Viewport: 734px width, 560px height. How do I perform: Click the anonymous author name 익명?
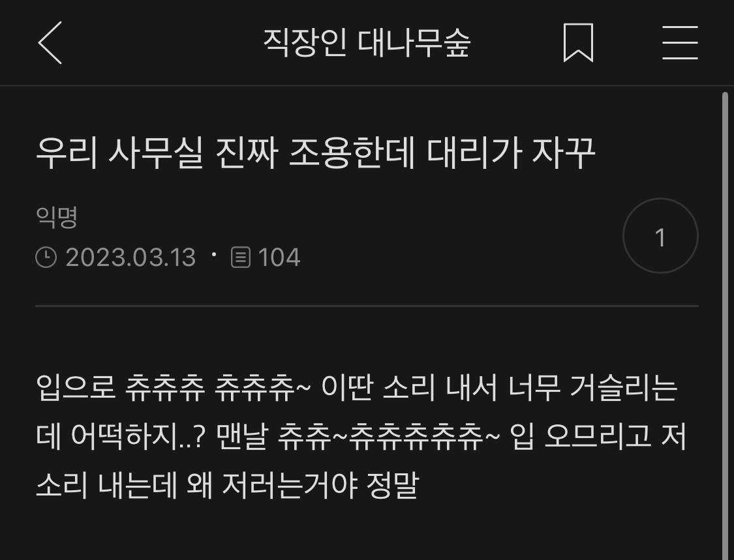pyautogui.click(x=56, y=217)
